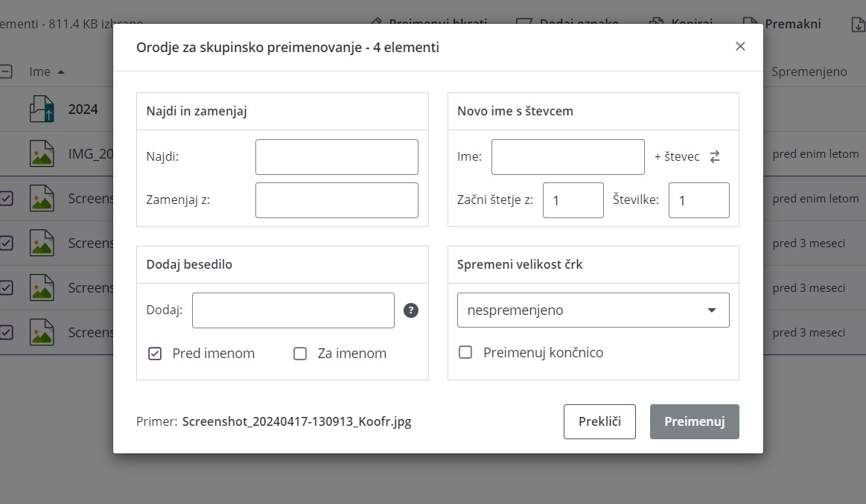
Task: Click the Prekliči button
Action: point(599,422)
